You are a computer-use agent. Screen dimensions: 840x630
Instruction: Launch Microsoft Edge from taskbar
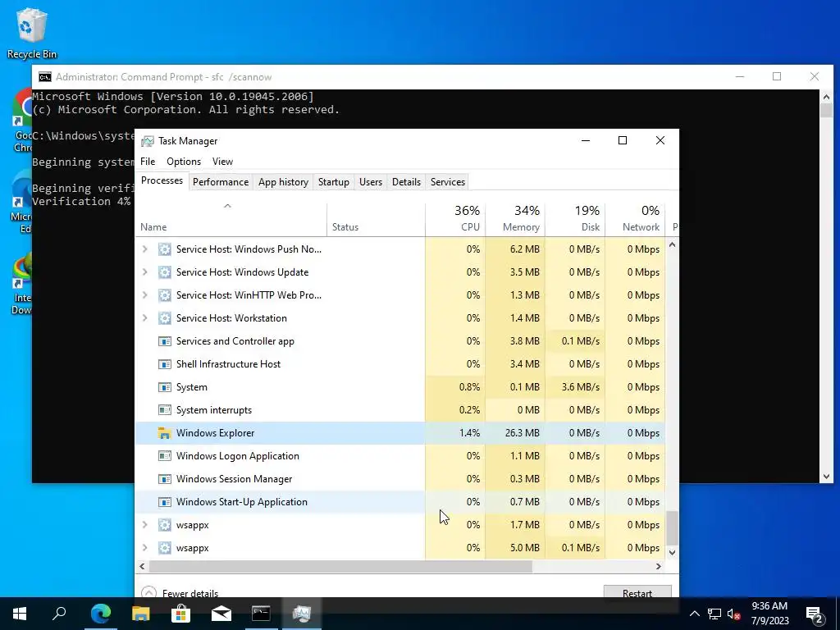click(100, 614)
